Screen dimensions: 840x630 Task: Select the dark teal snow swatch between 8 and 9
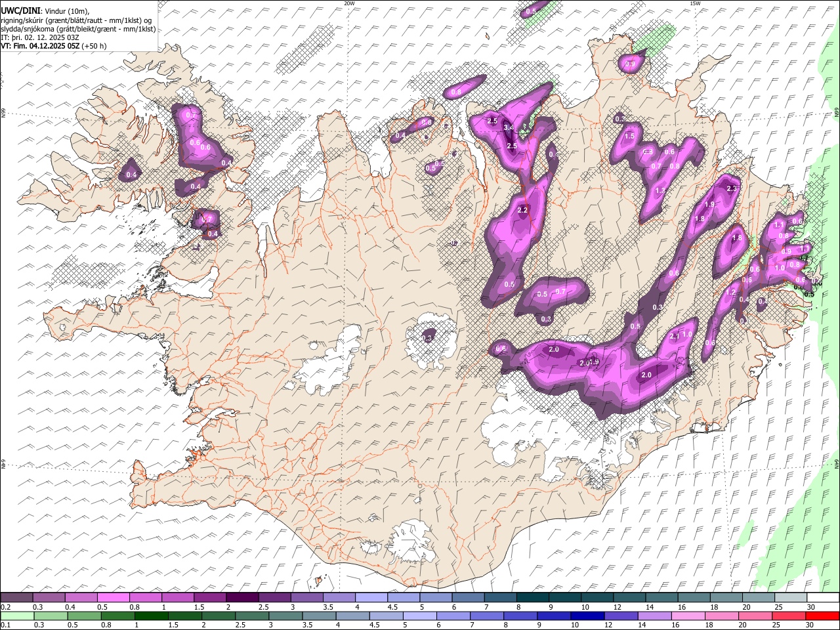[x=532, y=598]
